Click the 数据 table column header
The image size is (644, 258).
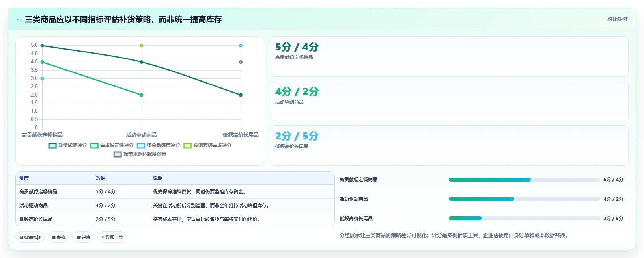(101, 178)
